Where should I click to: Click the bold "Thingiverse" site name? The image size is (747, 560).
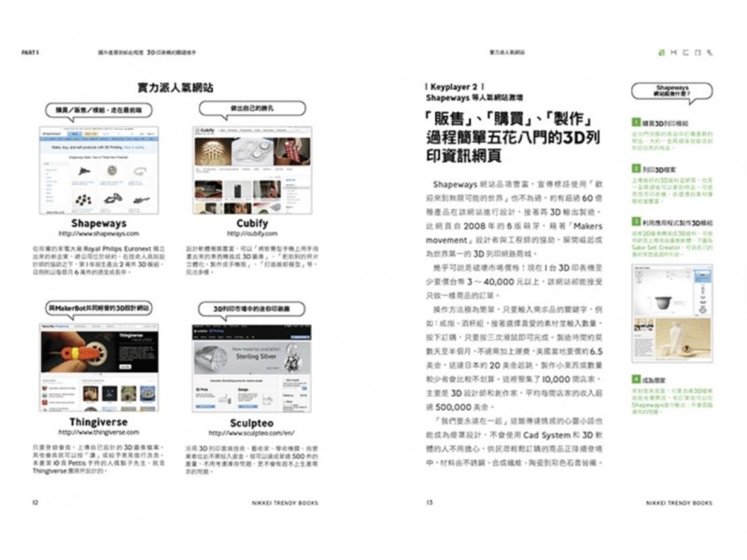pyautogui.click(x=99, y=422)
